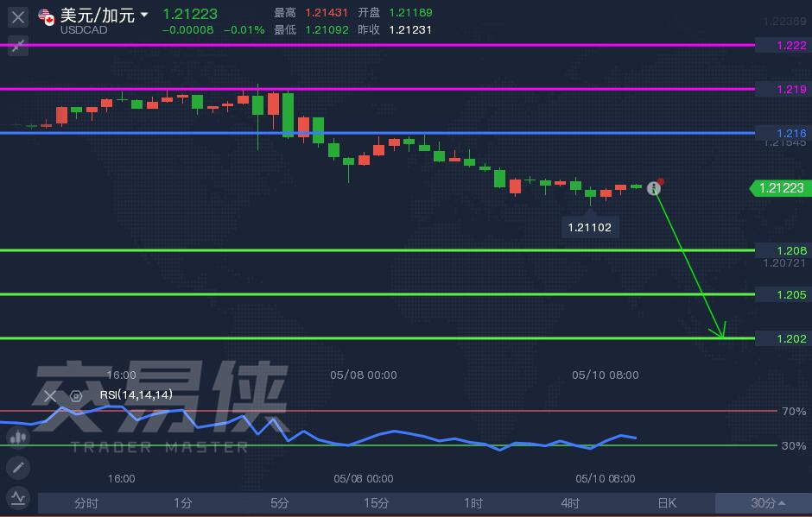Click the percent change −0.01%
812x517 pixels.
coord(244,30)
